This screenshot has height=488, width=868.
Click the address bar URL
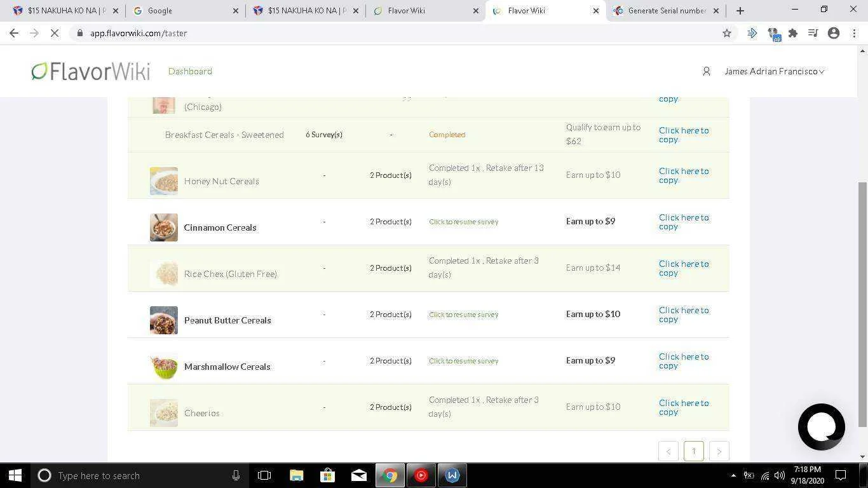[139, 33]
